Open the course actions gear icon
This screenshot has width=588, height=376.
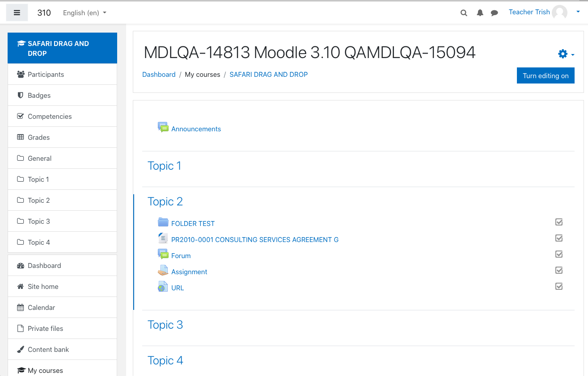pos(563,54)
